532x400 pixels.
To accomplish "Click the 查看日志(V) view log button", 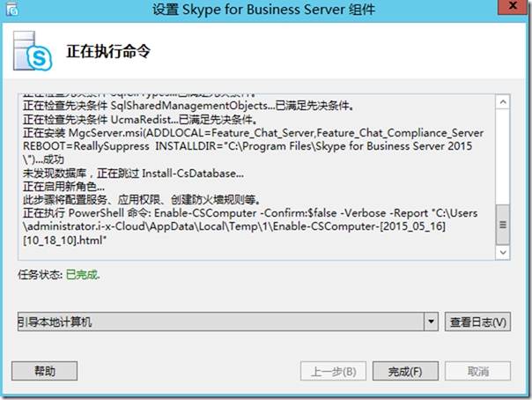I will [477, 322].
